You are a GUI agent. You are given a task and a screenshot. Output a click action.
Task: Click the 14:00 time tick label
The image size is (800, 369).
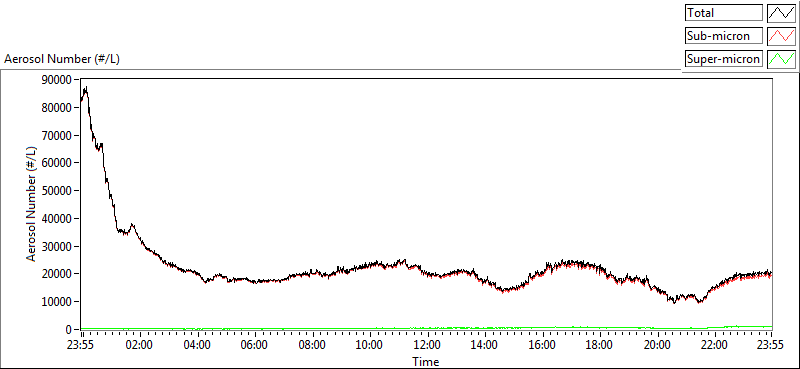pyautogui.click(x=485, y=344)
